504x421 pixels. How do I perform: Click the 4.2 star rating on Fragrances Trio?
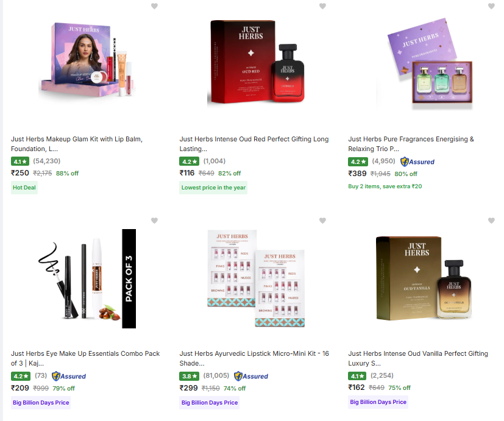pyautogui.click(x=358, y=161)
